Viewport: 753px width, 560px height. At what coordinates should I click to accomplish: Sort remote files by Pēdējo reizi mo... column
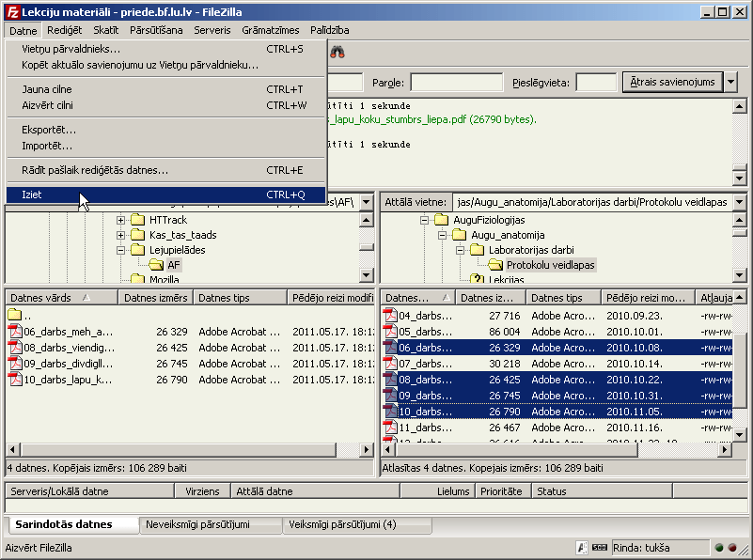(x=649, y=298)
